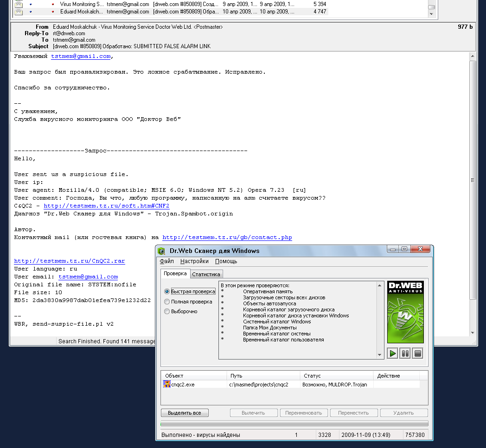Image resolution: width=486 pixels, height=448 pixels.
Task: Click the scan progress bar
Action: pyautogui.click(x=294, y=423)
